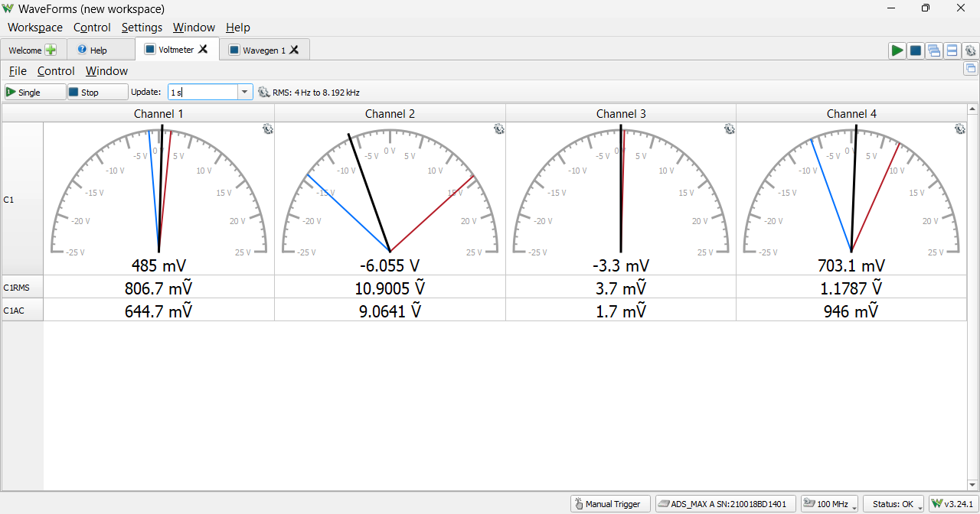Open Channel 3 gear settings
The height and width of the screenshot is (514, 980).
point(730,129)
